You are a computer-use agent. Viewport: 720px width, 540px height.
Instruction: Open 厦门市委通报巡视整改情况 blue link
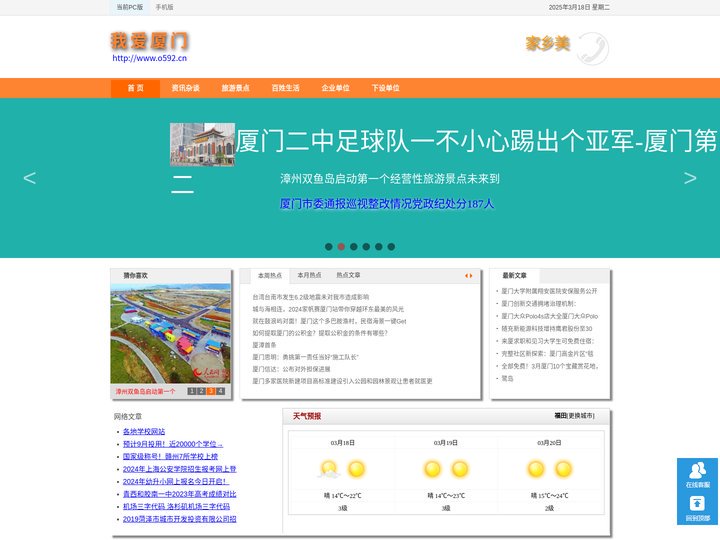pos(387,204)
